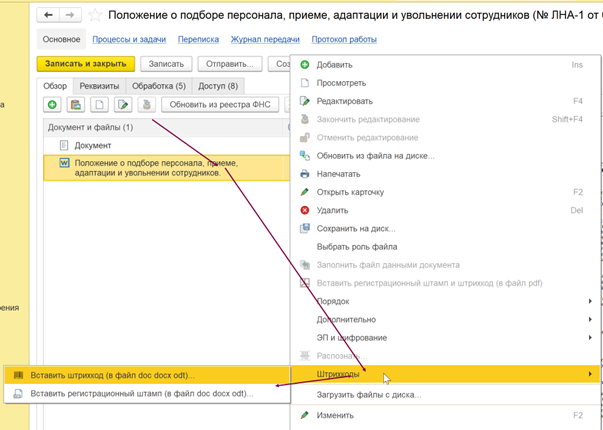This screenshot has height=430, width=603.
Task: Open the ЭП и шифрование submenu
Action: coord(446,338)
